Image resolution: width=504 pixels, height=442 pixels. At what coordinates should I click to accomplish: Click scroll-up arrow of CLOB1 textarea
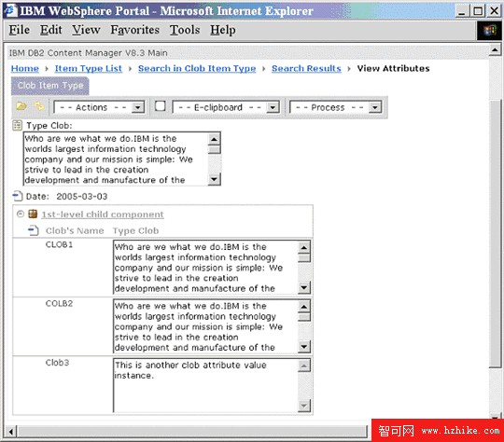304,247
